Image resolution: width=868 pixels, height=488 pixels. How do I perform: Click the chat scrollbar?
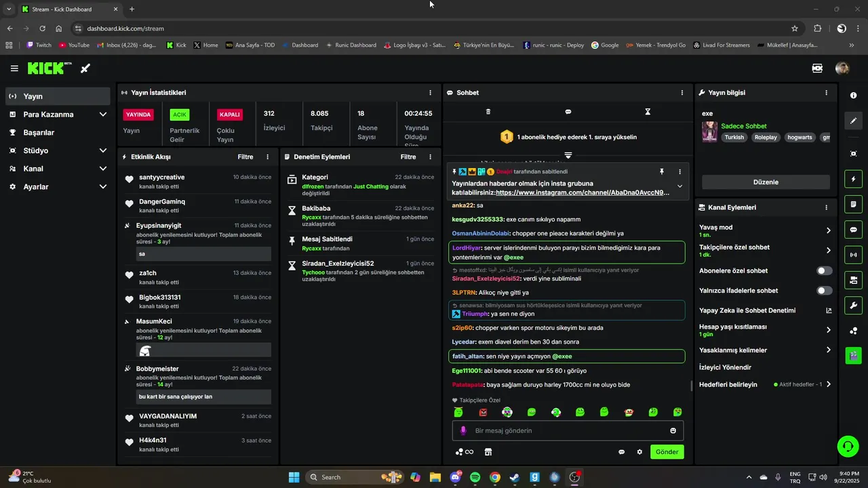coord(691,386)
